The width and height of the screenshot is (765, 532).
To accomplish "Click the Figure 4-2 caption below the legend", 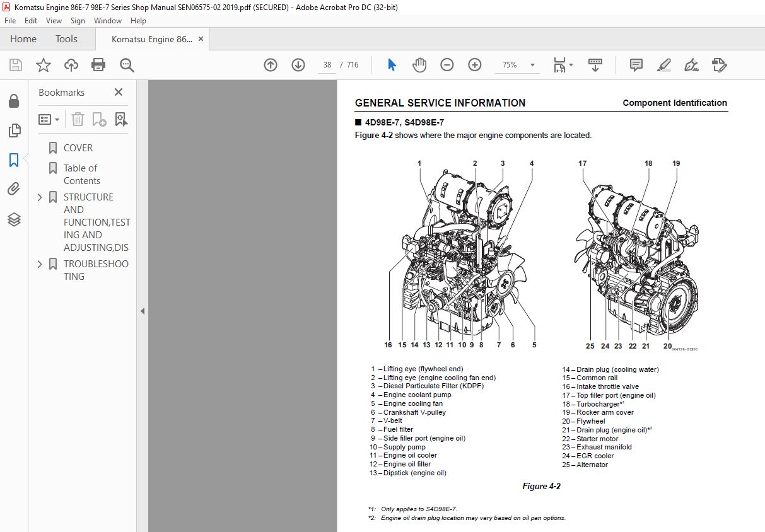I will [x=542, y=486].
